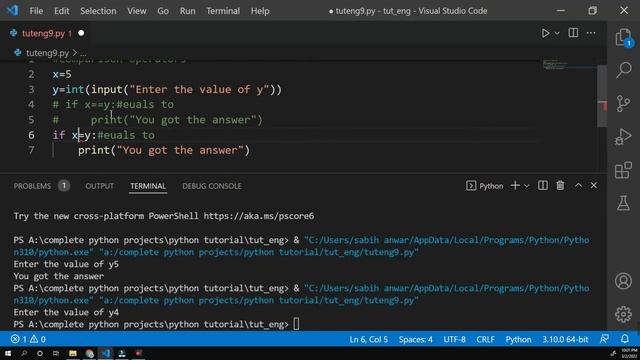Switch to the OUTPUT tab
The image size is (640, 360).
coord(100,186)
